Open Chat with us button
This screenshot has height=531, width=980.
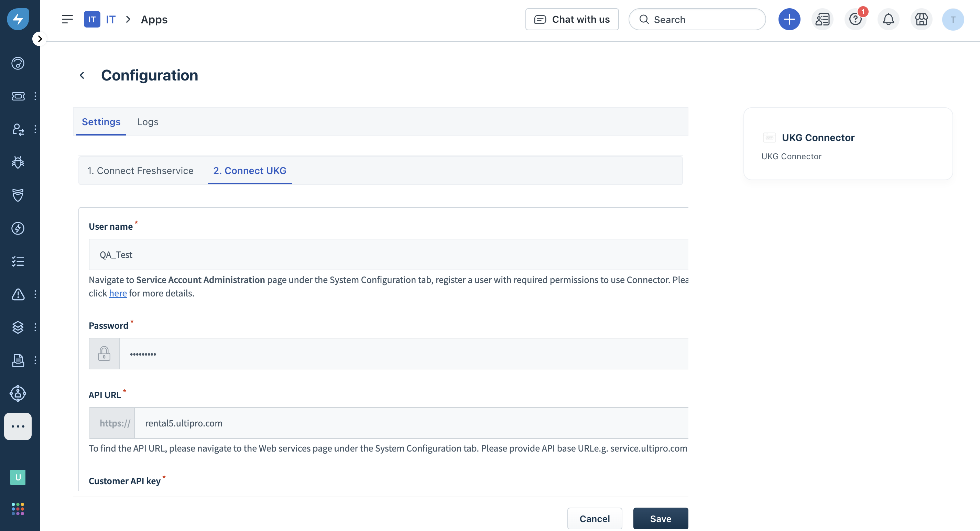point(572,19)
